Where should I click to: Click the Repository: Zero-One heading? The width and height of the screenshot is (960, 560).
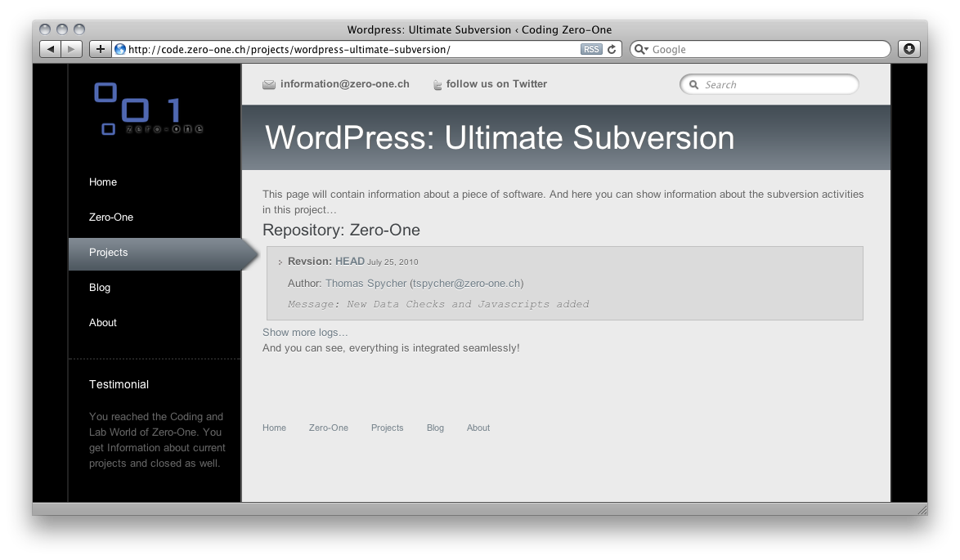coord(341,230)
